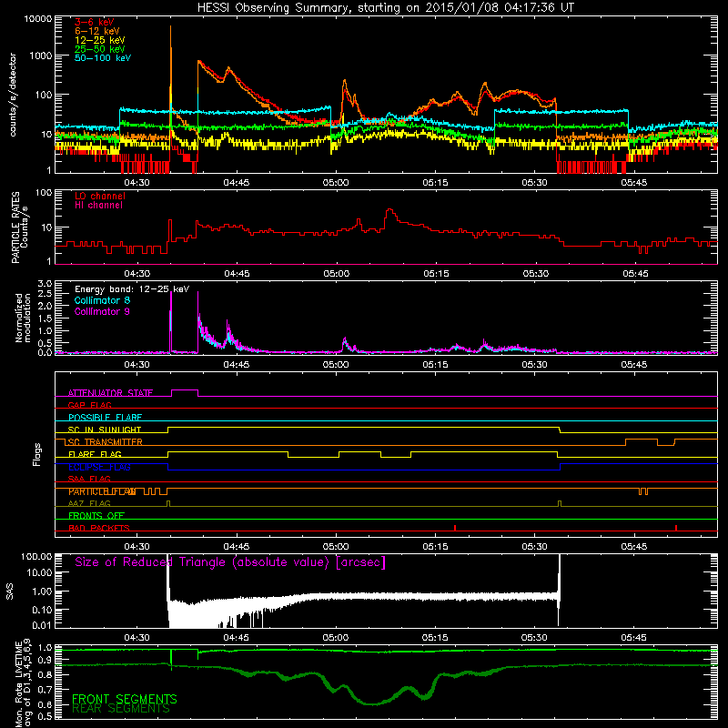Select the cyan 50-100 keV legend entry

tap(103, 57)
